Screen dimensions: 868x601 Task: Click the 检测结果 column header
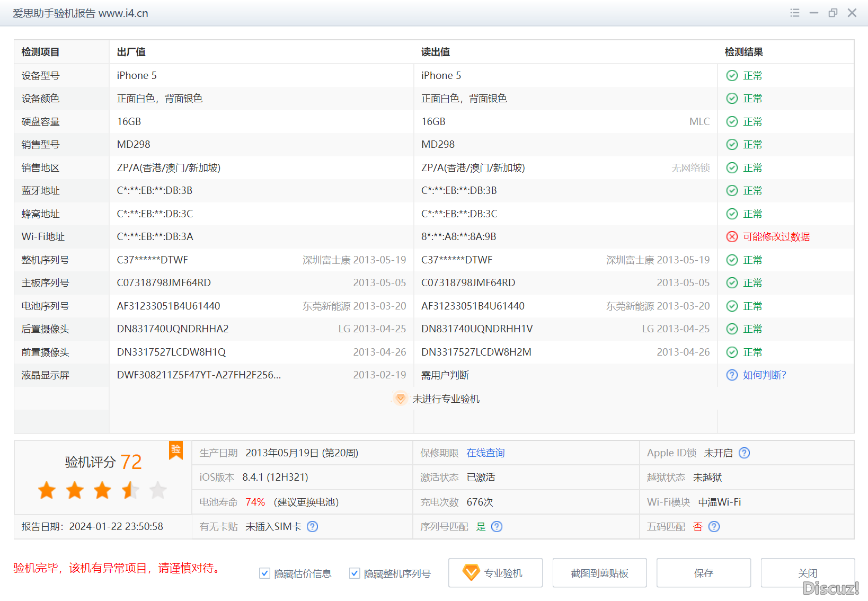point(744,52)
